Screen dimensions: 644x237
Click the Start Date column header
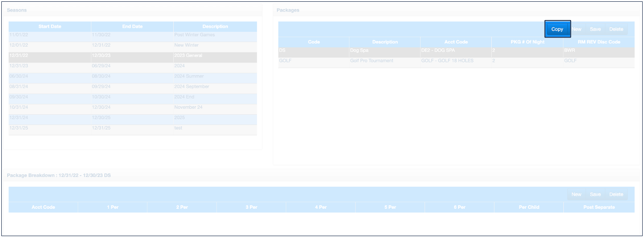pyautogui.click(x=50, y=26)
